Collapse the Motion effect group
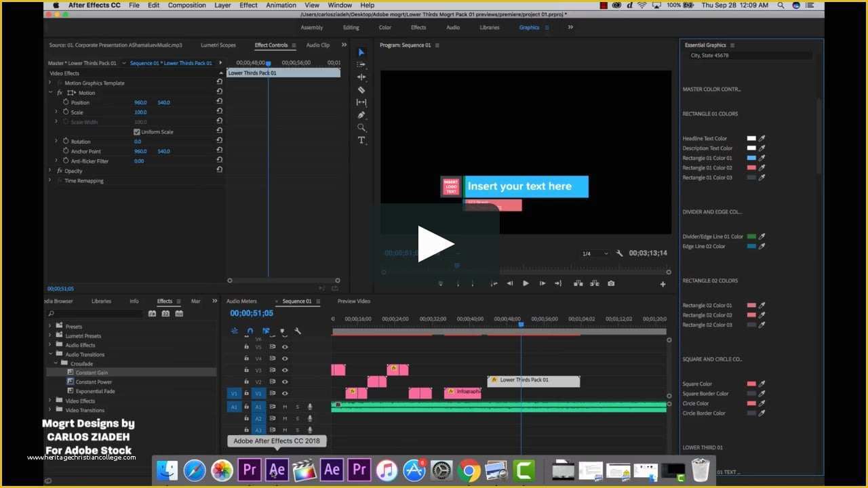This screenshot has width=868, height=488. (x=50, y=93)
